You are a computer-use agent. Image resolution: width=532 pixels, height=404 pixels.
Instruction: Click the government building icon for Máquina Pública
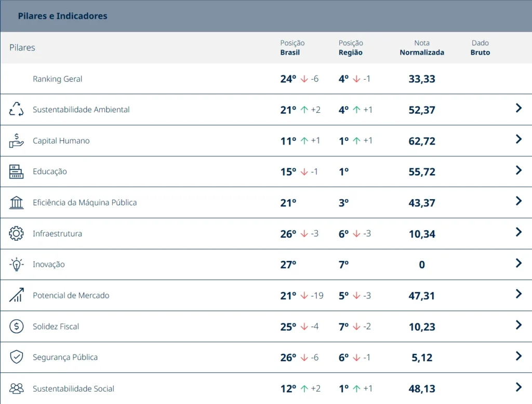click(16, 202)
